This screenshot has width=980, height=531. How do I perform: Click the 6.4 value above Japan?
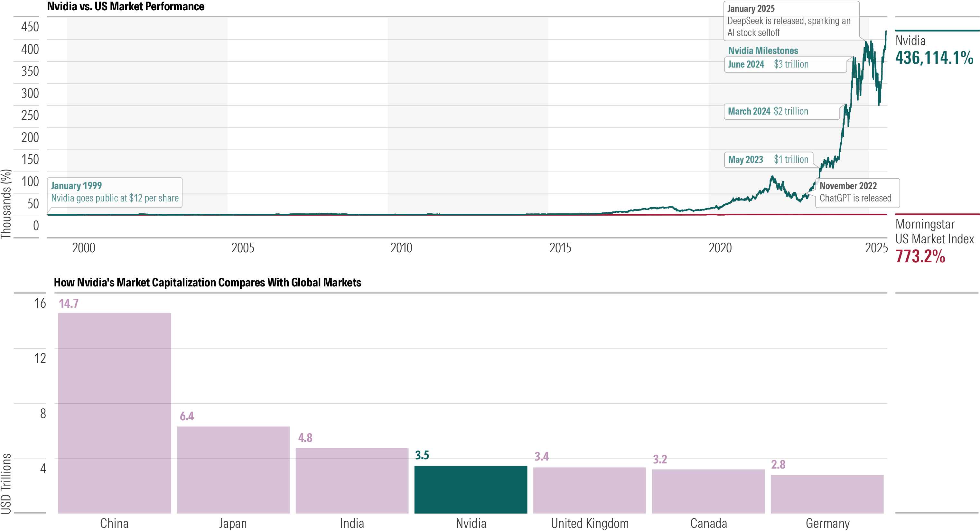[x=187, y=416]
